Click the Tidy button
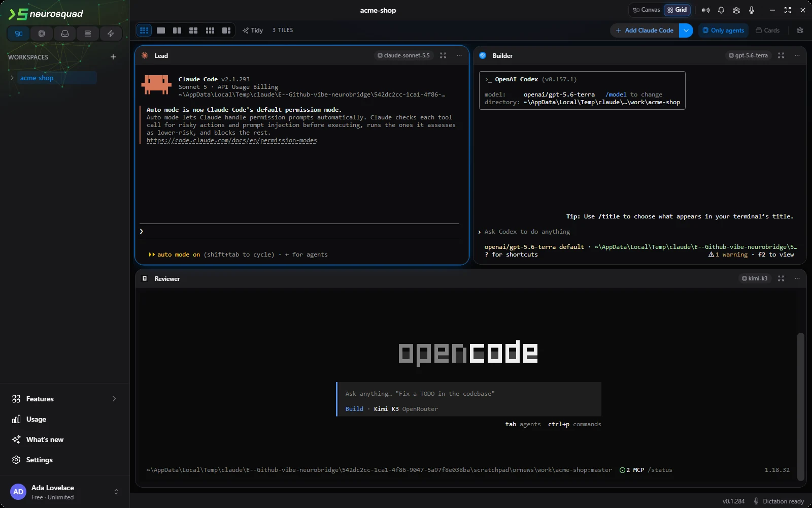 click(x=253, y=30)
